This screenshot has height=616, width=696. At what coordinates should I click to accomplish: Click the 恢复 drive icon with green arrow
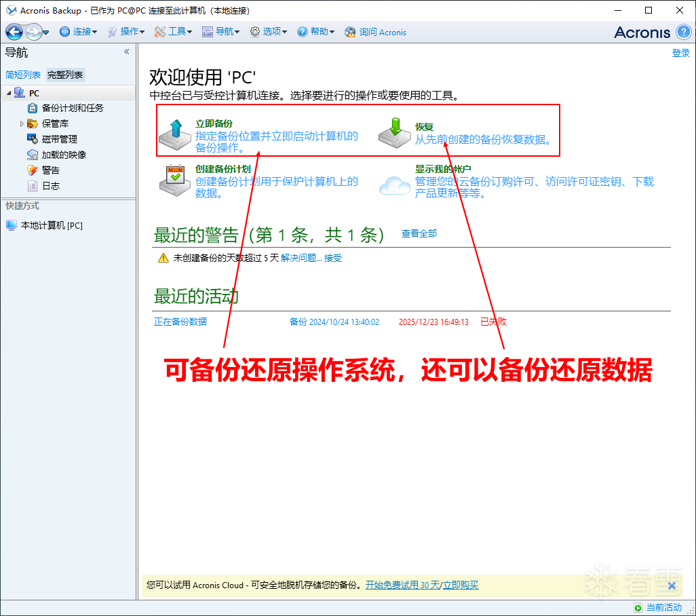(x=395, y=133)
